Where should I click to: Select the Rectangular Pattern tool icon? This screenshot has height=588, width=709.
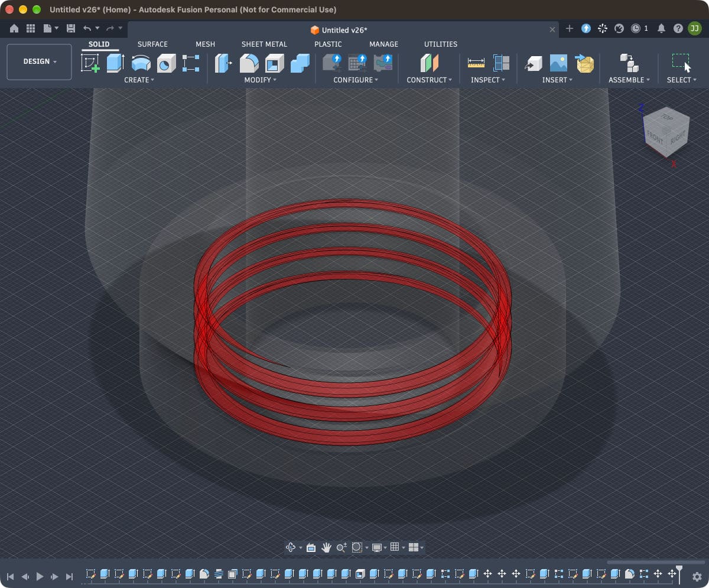[191, 63]
